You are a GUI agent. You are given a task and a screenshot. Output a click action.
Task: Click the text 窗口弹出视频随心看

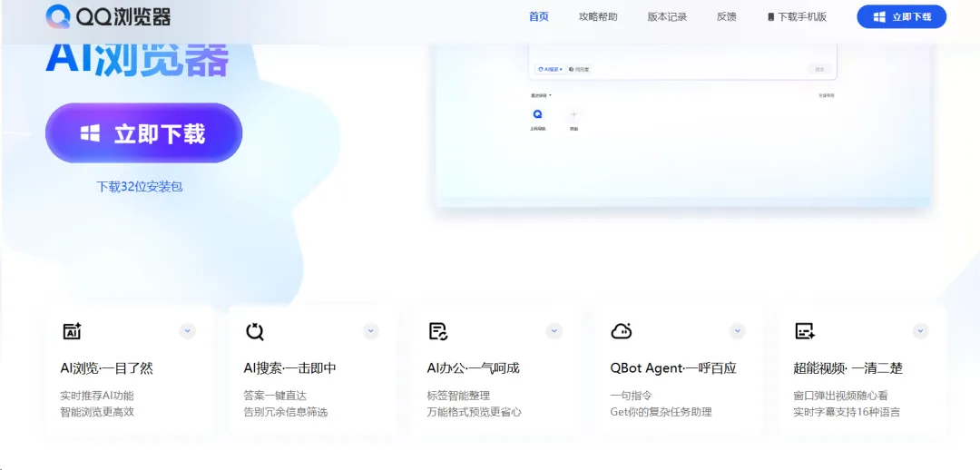[840, 396]
